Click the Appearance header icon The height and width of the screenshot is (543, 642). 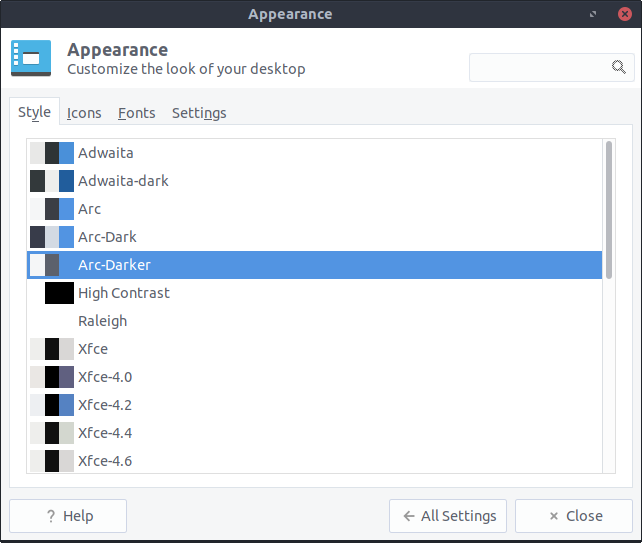point(31,59)
